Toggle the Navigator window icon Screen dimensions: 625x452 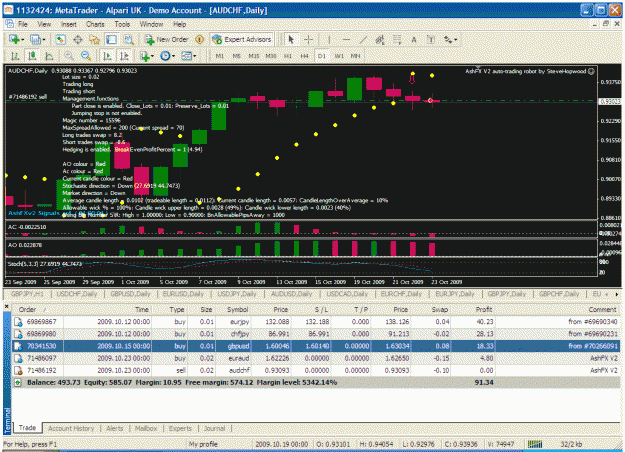(x=94, y=39)
